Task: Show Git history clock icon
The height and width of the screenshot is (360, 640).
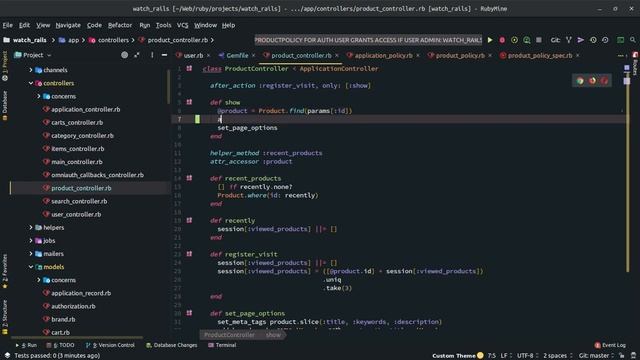Action: 593,40
